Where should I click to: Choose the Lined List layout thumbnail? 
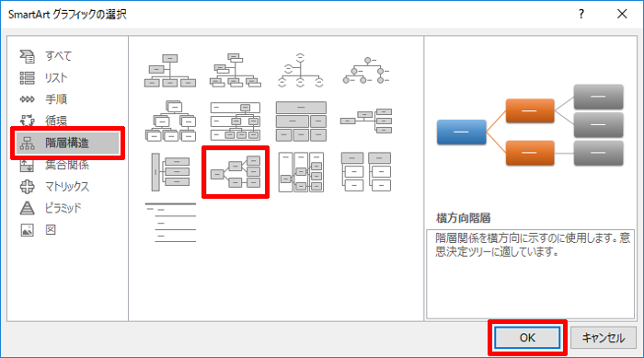tap(170, 223)
